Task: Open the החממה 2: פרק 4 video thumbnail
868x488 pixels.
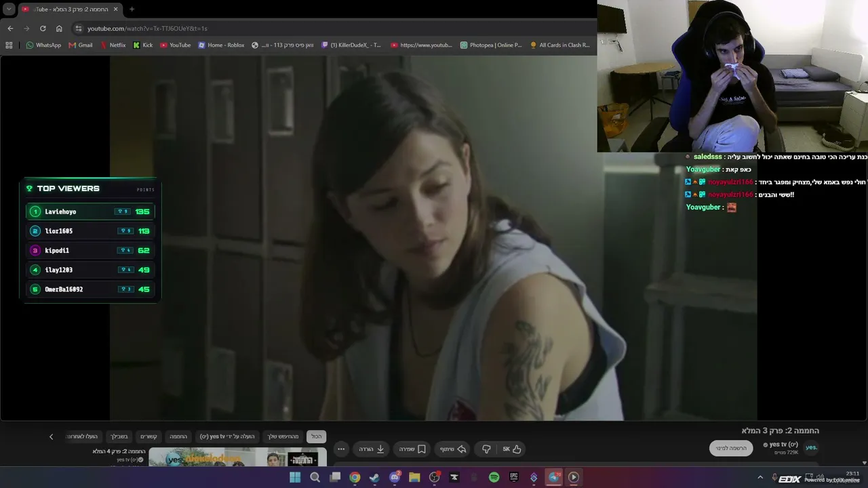Action: click(237, 457)
